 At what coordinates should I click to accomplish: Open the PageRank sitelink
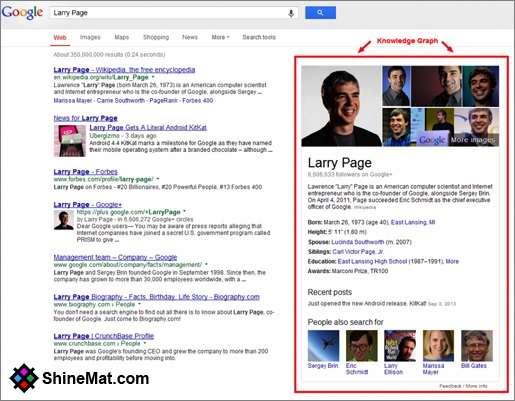click(x=163, y=100)
